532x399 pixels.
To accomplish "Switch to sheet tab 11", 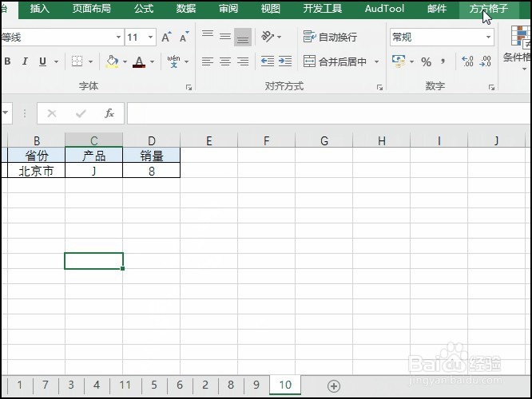I will (x=125, y=385).
